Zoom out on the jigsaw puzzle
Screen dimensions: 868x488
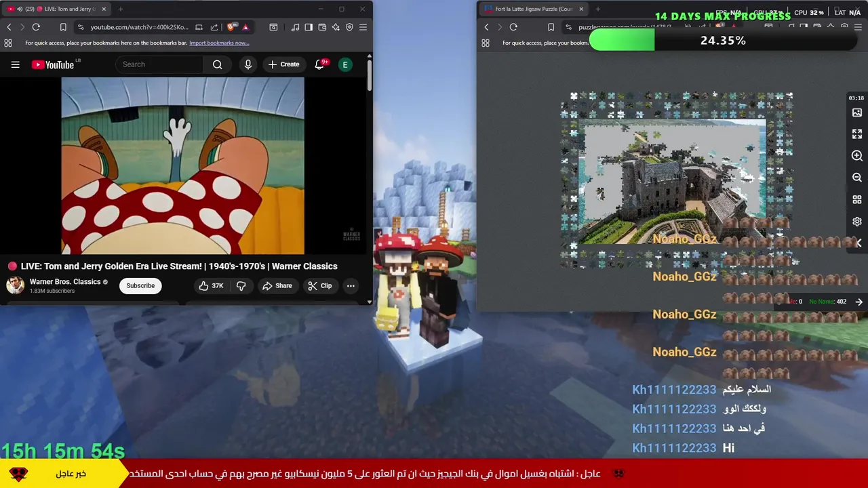tap(857, 178)
